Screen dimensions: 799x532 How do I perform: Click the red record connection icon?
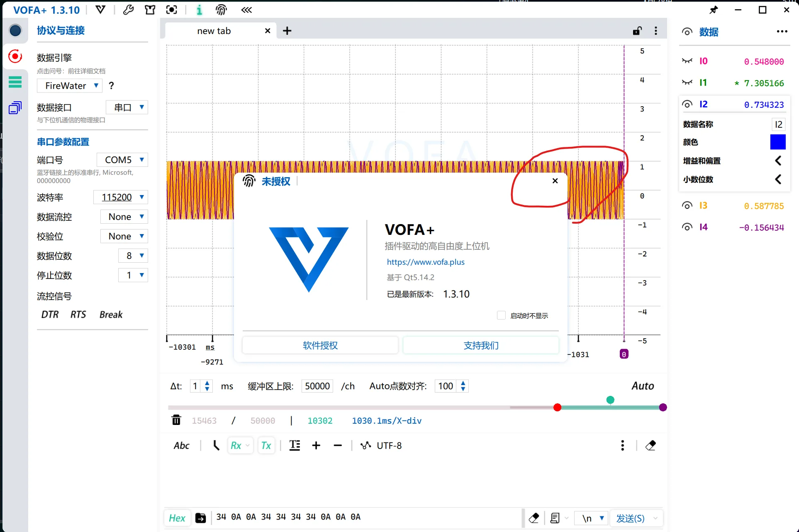tap(15, 56)
